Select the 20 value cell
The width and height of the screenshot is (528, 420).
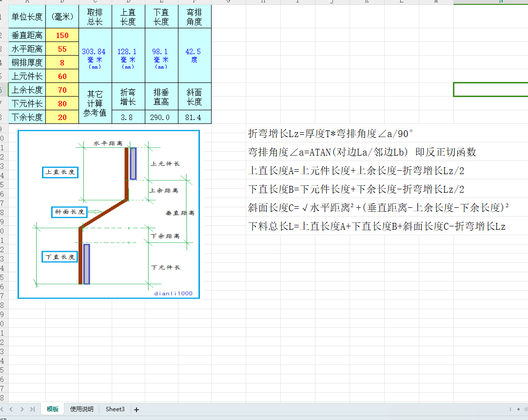(x=62, y=117)
